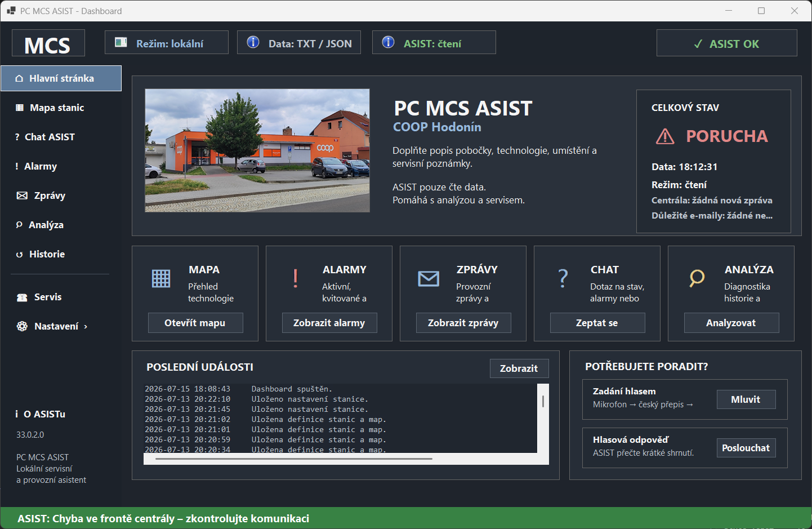The image size is (812, 529).
Task: Click the Zobrazit zprávy button
Action: click(x=463, y=323)
